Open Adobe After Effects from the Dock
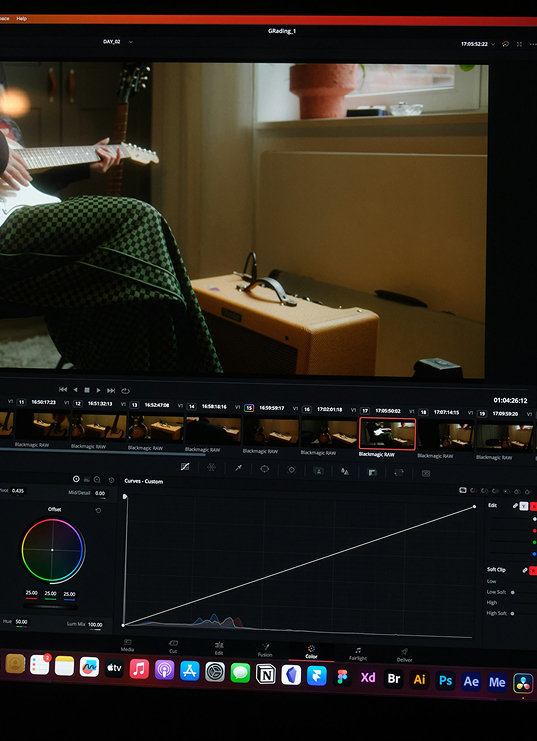This screenshot has width=537, height=741. tap(471, 681)
